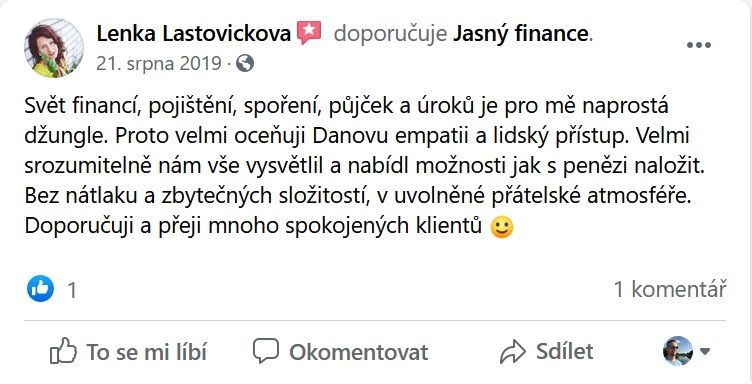Show who reacted via the count 1
Viewport: 752px width, 384px height.
coord(72,290)
